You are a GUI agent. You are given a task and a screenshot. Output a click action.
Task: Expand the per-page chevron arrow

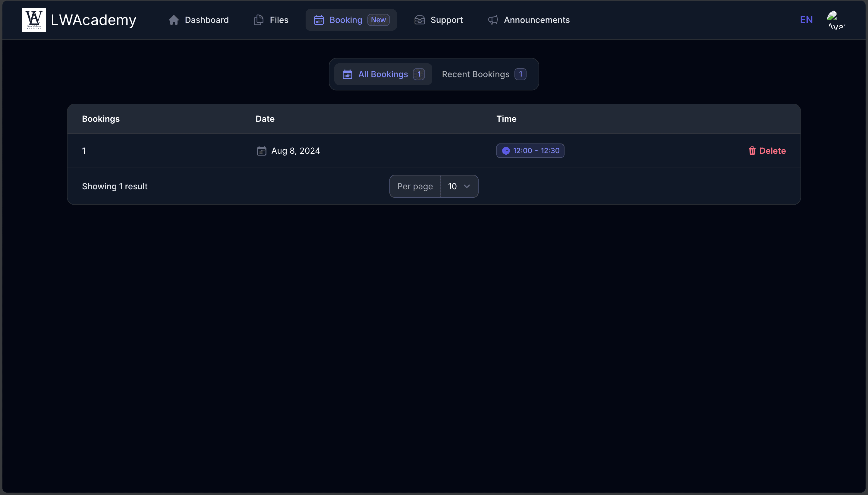[x=467, y=186]
